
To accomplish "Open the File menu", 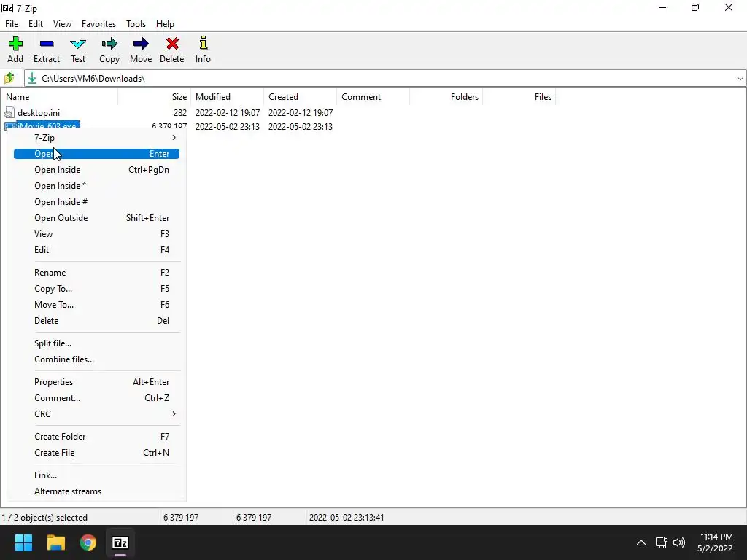I will (12, 24).
